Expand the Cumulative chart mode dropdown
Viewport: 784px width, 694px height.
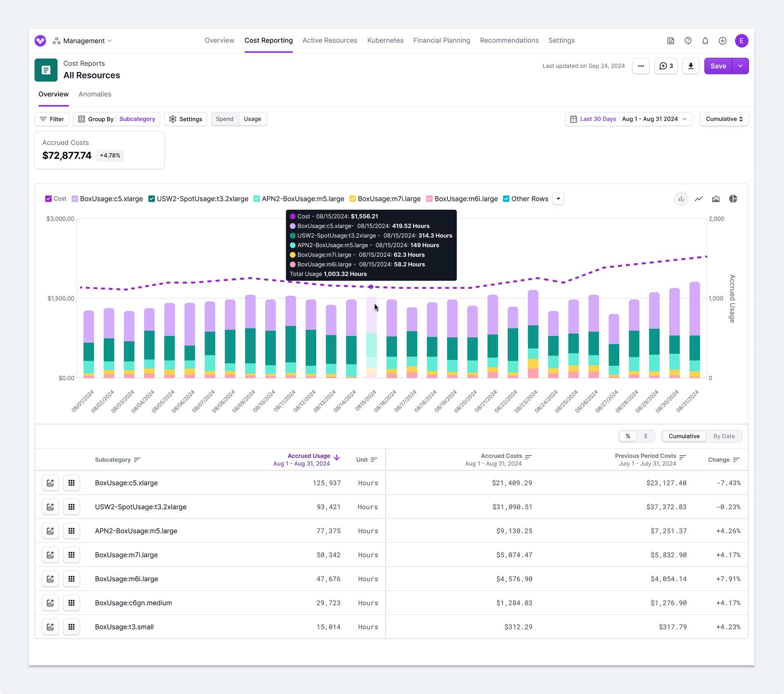(x=724, y=119)
